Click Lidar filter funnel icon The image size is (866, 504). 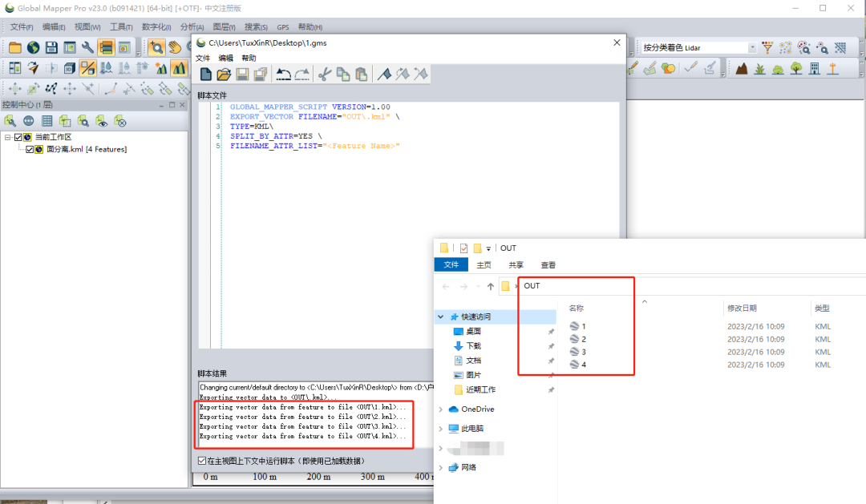pyautogui.click(x=767, y=48)
